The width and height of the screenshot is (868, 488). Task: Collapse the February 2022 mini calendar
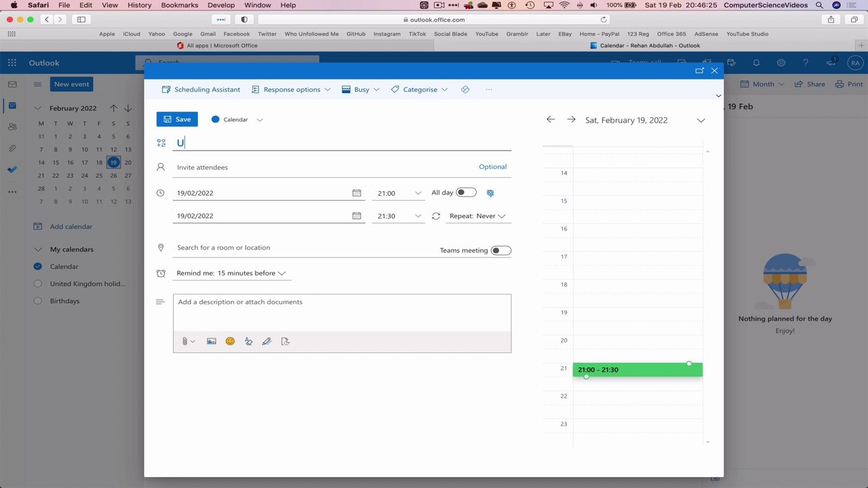[x=38, y=108]
